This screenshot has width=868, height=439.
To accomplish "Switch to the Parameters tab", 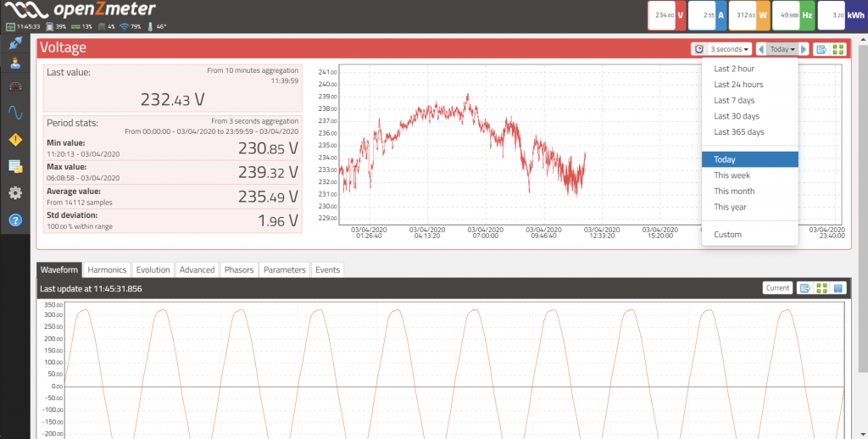I will coord(285,270).
